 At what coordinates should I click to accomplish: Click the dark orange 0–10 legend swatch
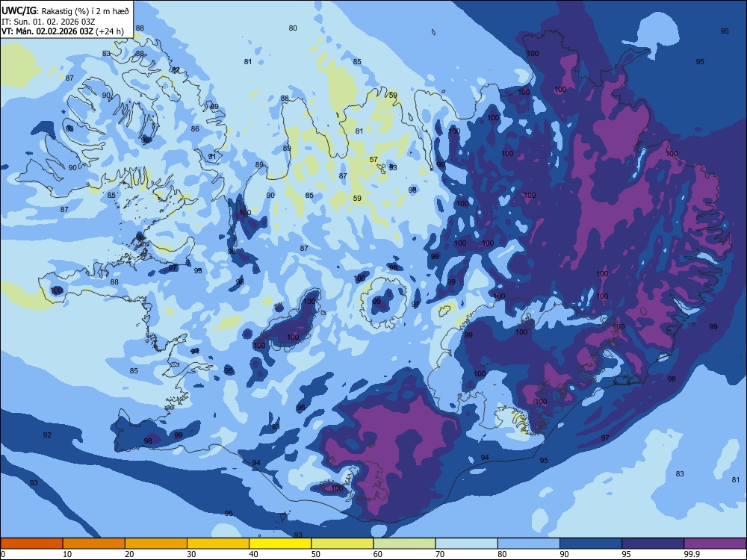(x=31, y=544)
